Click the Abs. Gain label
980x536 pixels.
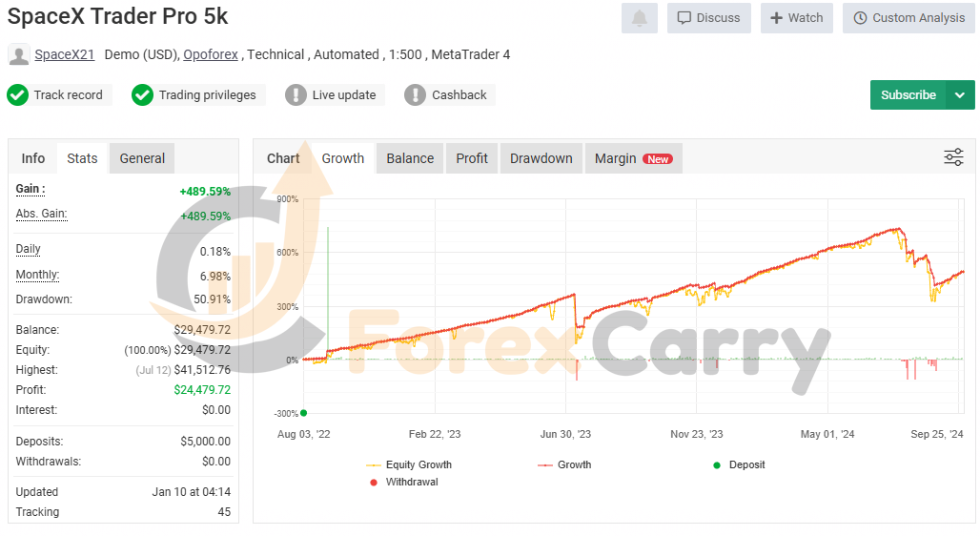click(x=41, y=214)
